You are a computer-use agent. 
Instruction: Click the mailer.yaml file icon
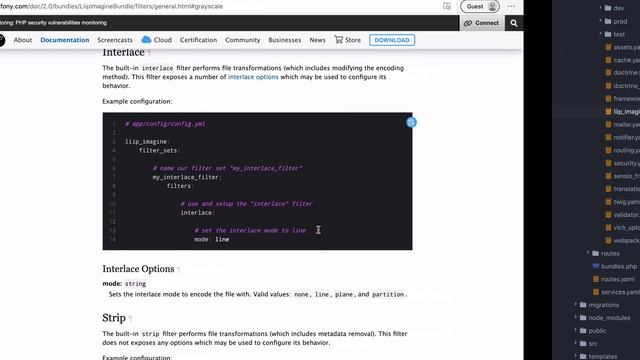pyautogui.click(x=608, y=124)
